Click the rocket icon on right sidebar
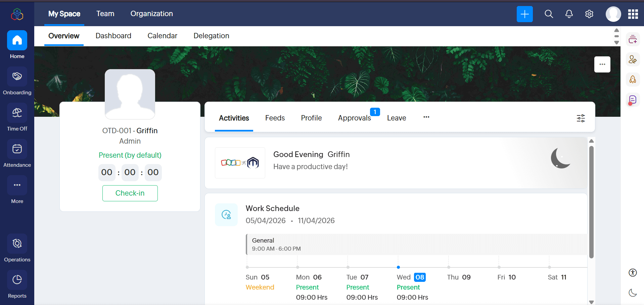 coord(633,80)
